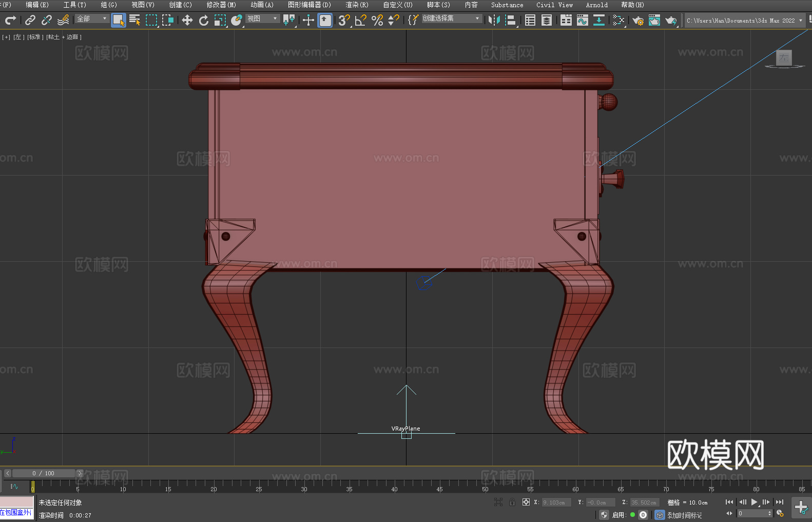This screenshot has width=812, height=522.
Task: Click the viewport [+] label menu
Action: 6,37
